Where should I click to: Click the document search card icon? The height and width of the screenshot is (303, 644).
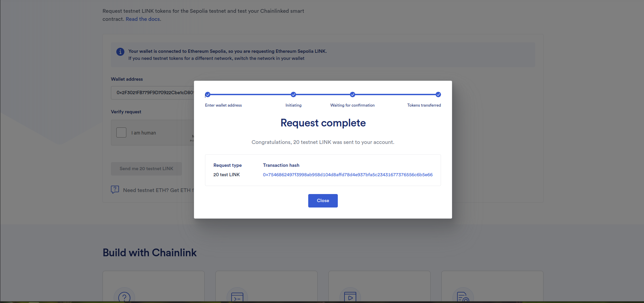463,297
